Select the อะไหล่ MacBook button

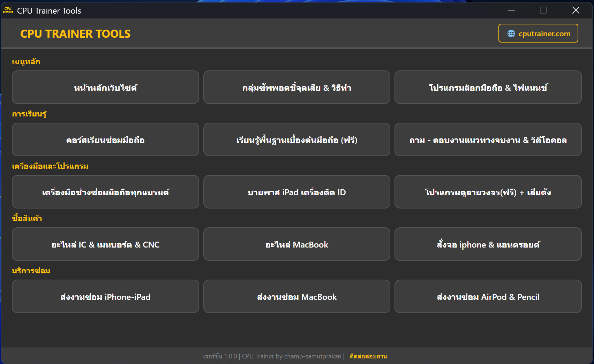point(296,244)
